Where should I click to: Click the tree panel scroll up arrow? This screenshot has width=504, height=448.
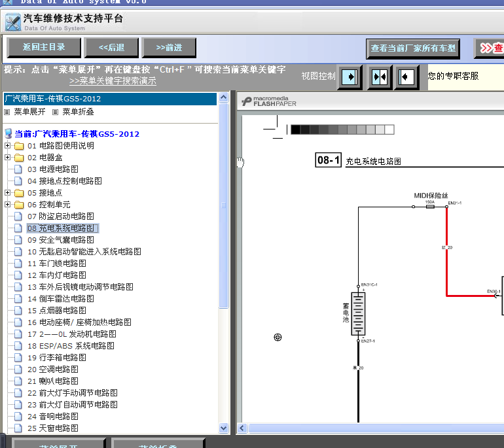[x=224, y=97]
